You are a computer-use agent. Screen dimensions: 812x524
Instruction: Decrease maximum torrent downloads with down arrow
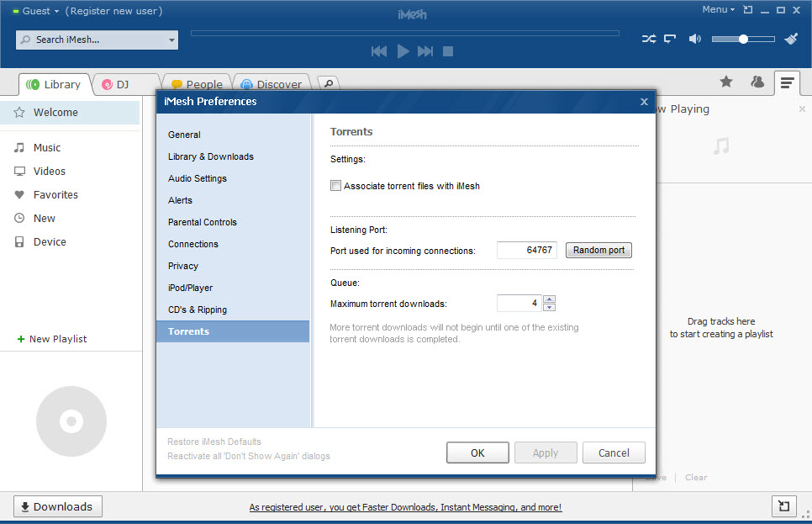(x=550, y=307)
